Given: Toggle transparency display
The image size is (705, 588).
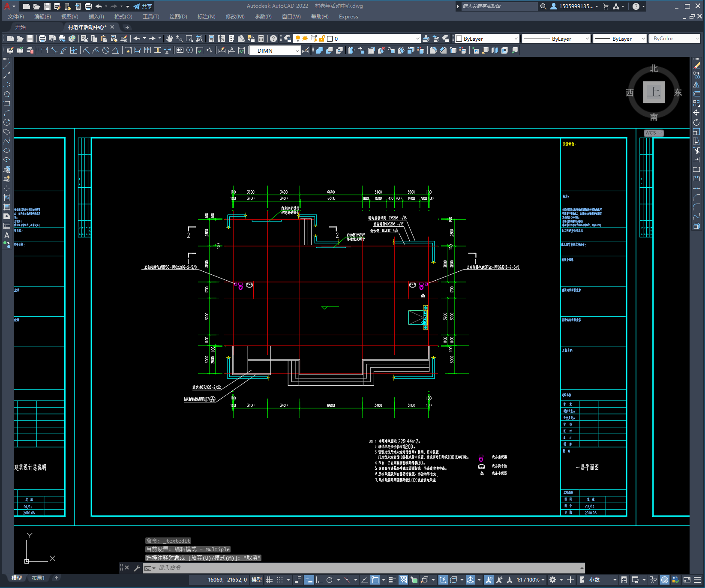Looking at the screenshot, I should (403, 580).
